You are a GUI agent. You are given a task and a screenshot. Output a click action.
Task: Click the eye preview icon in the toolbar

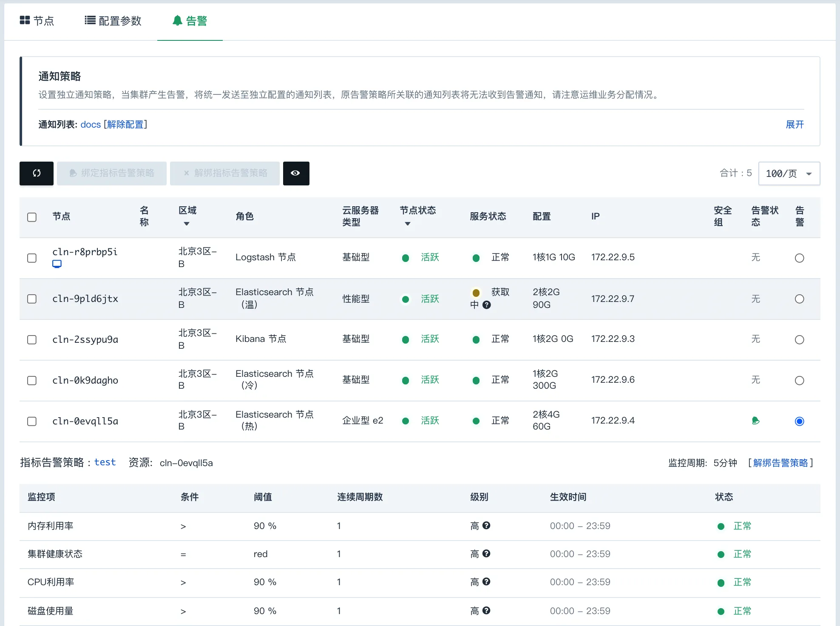pos(296,174)
